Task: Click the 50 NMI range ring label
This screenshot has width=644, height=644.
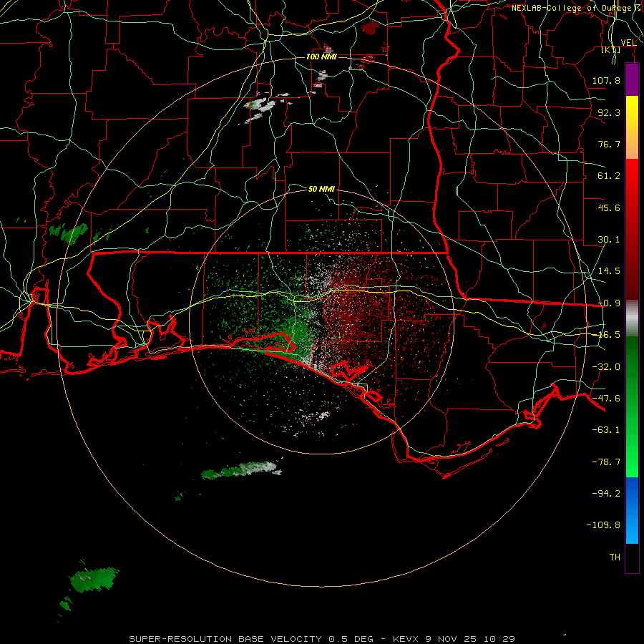Action: pyautogui.click(x=321, y=189)
